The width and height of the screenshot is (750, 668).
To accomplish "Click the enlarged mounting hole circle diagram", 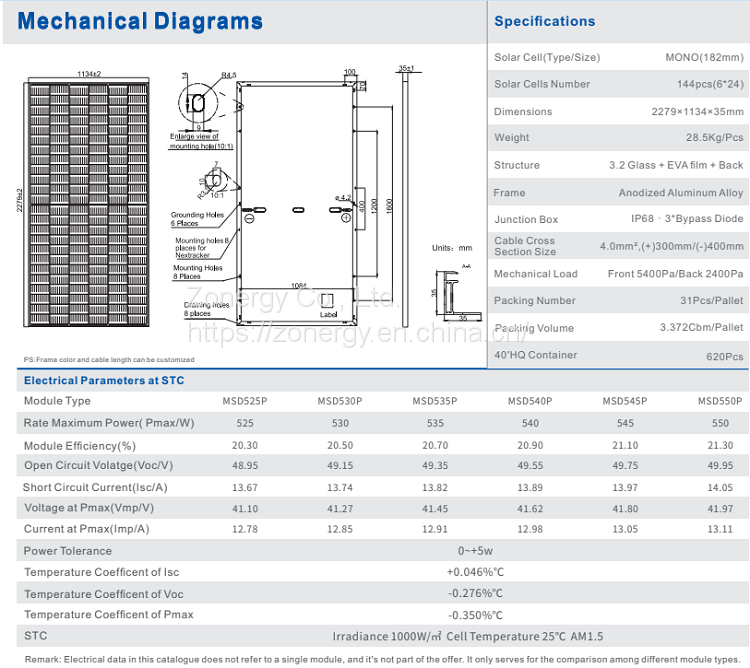I will (x=198, y=104).
